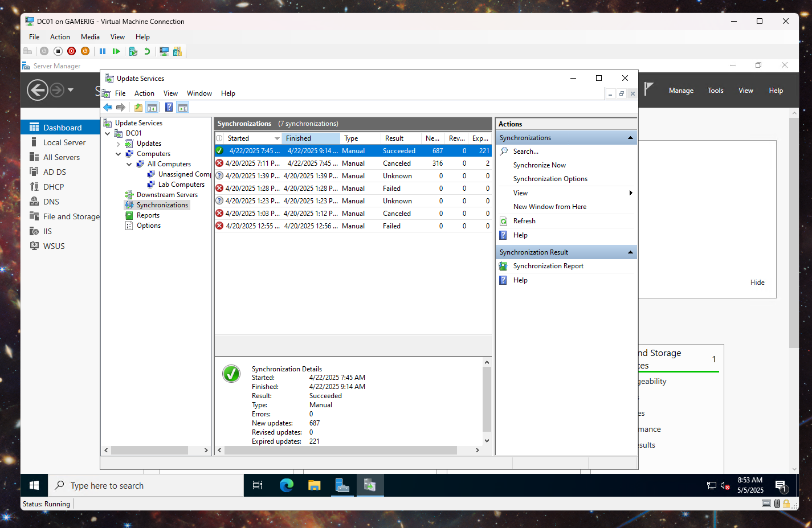Screen dimensions: 812x528
Task: Click the Turn Off VM toolbar icon
Action: [x=58, y=51]
